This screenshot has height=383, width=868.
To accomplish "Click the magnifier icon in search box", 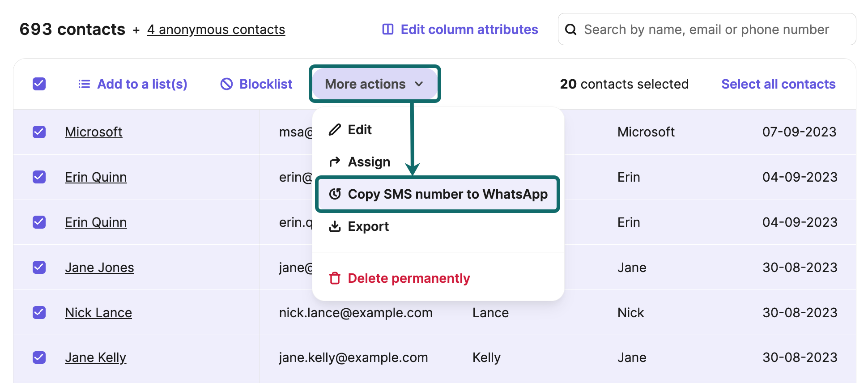I will click(x=570, y=30).
